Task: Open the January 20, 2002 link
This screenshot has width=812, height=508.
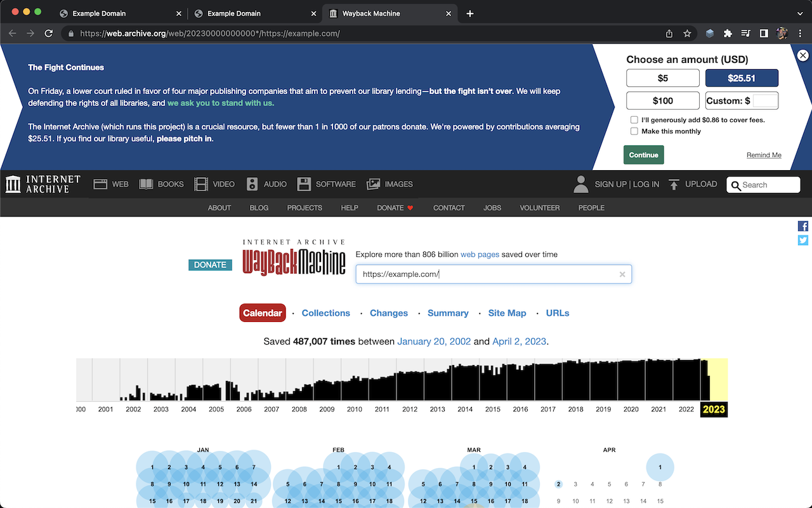Action: pyautogui.click(x=434, y=342)
